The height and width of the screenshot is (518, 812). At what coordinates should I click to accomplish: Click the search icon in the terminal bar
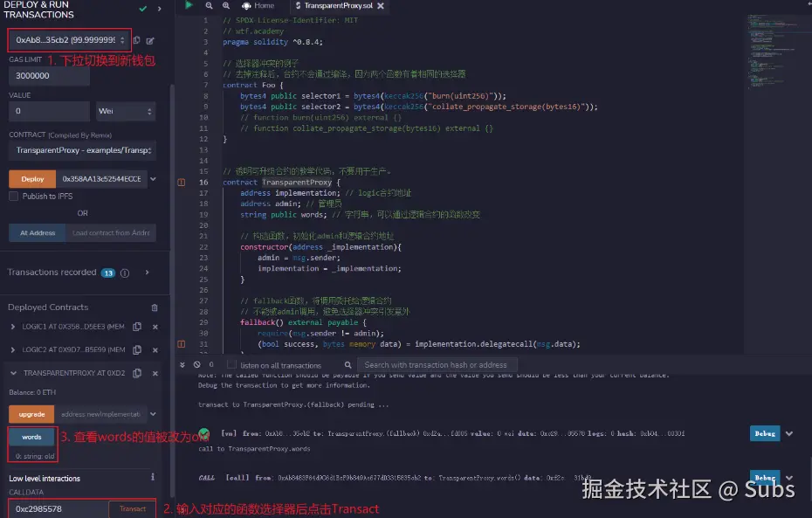pos(347,364)
